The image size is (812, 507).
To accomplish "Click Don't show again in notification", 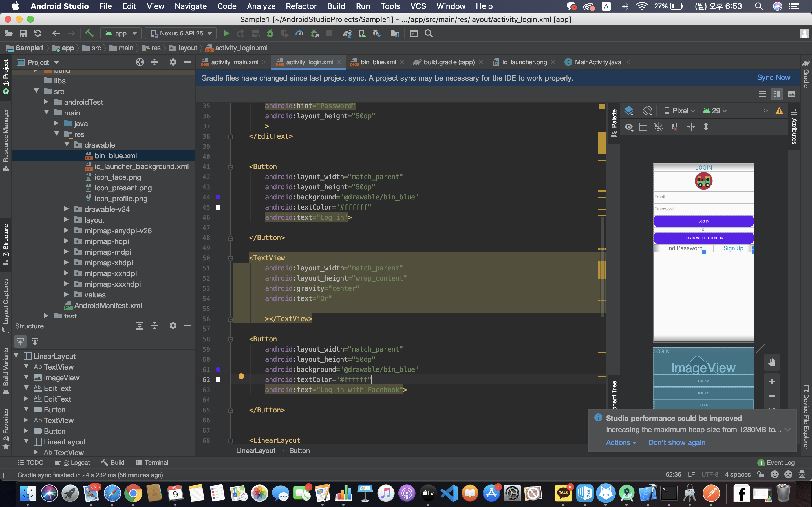I will point(676,442).
